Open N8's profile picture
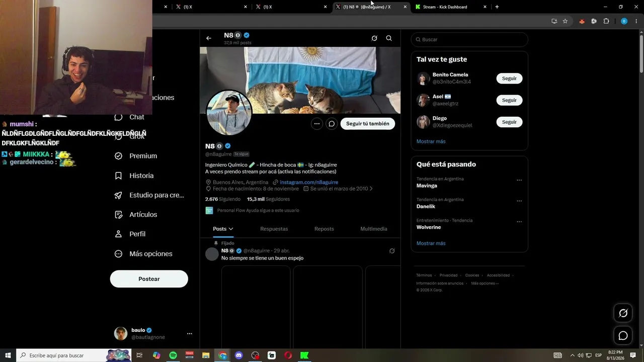Viewport: 644px width, 362px height. pos(229,113)
